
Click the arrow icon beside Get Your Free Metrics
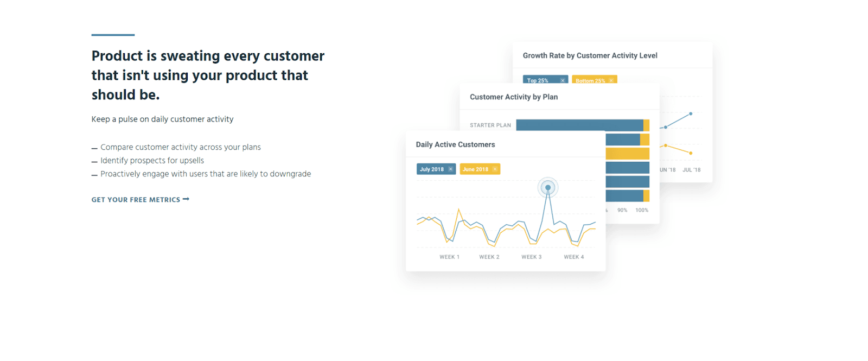(186, 199)
